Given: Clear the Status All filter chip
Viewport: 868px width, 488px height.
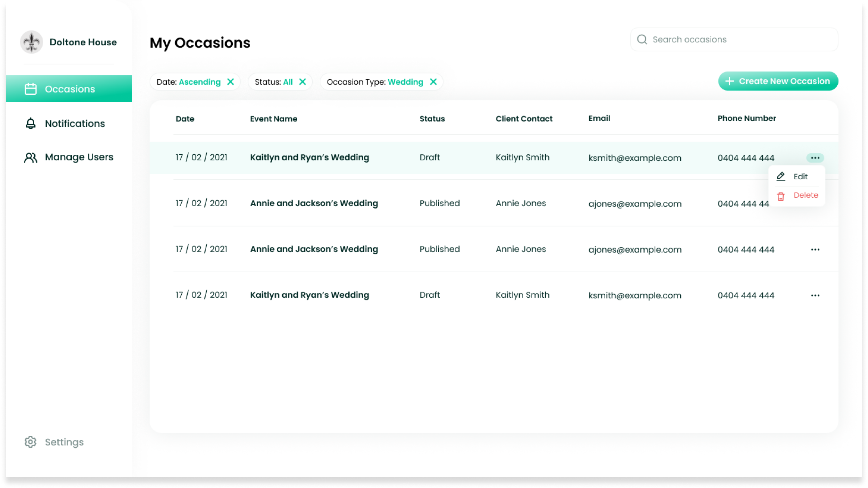Looking at the screenshot, I should click(302, 82).
